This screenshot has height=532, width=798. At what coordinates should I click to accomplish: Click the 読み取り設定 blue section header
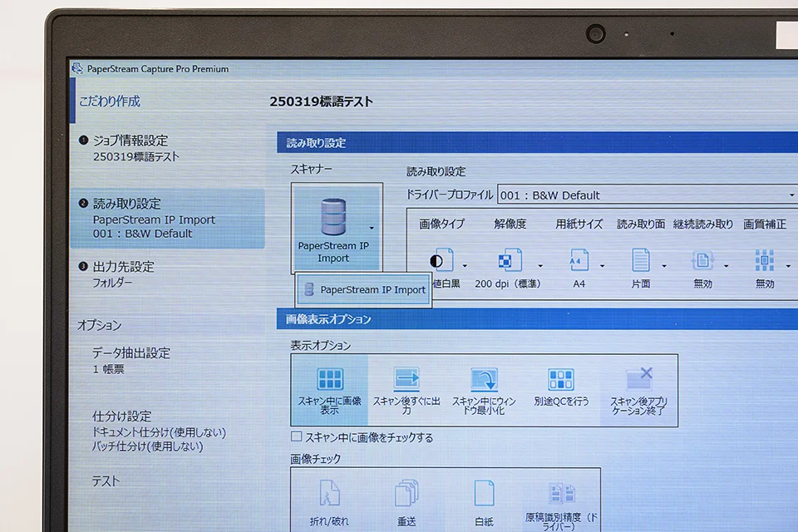[537, 142]
